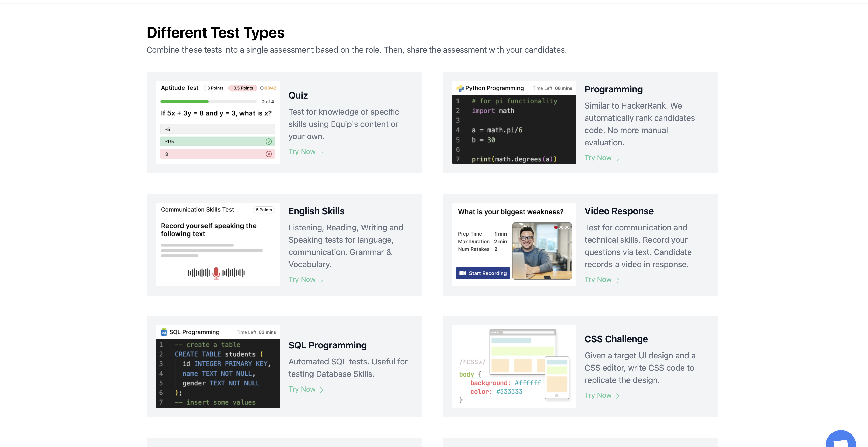Click 'Time Left: 03 mins' text
This screenshot has width=868, height=447.
coord(256,332)
